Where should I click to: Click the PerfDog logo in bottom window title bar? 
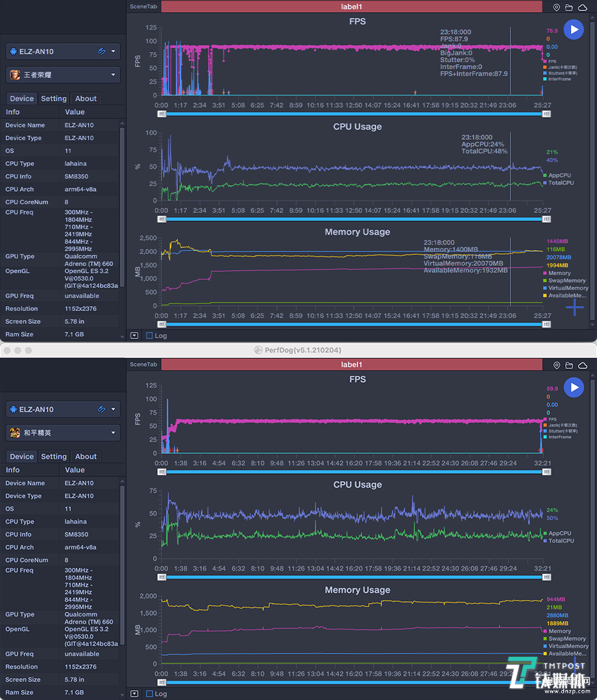tap(258, 350)
